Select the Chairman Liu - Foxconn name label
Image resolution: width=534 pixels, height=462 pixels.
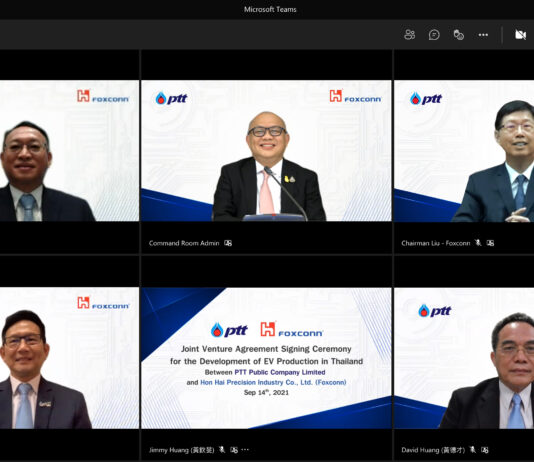tap(436, 243)
